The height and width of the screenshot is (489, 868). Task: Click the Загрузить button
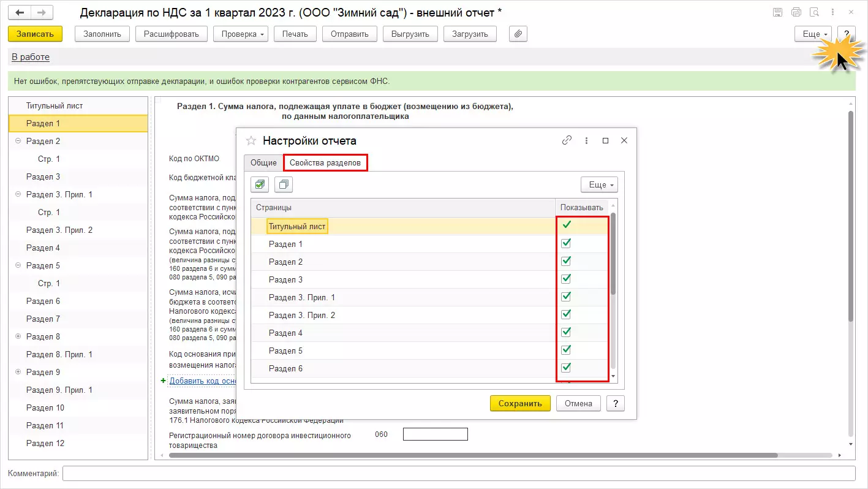pyautogui.click(x=470, y=34)
